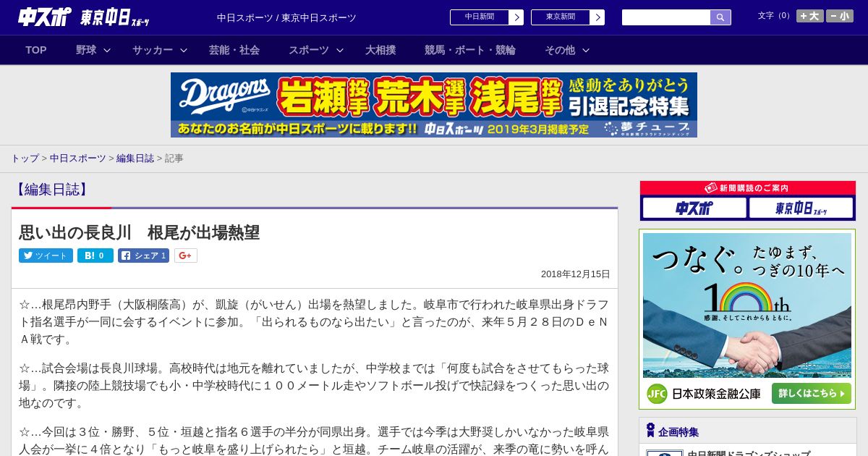Select 芸能・社会 in the navigation bar
868x456 pixels.
point(234,50)
